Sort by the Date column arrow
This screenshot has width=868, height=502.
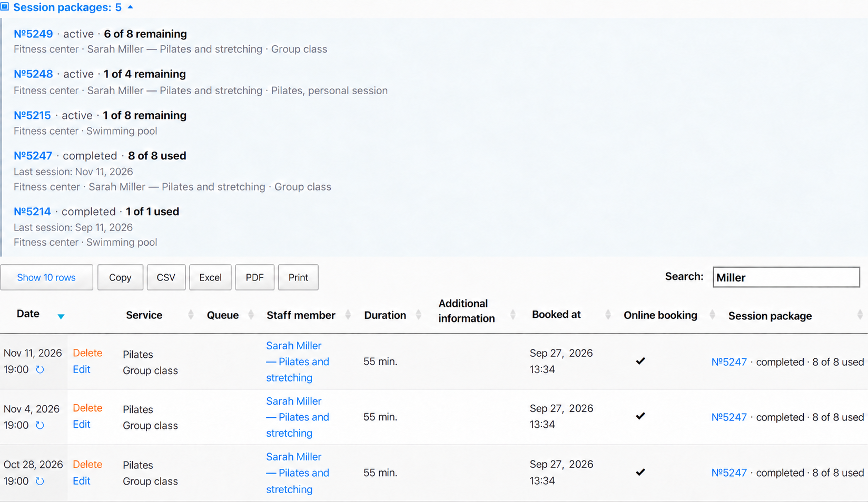61,316
